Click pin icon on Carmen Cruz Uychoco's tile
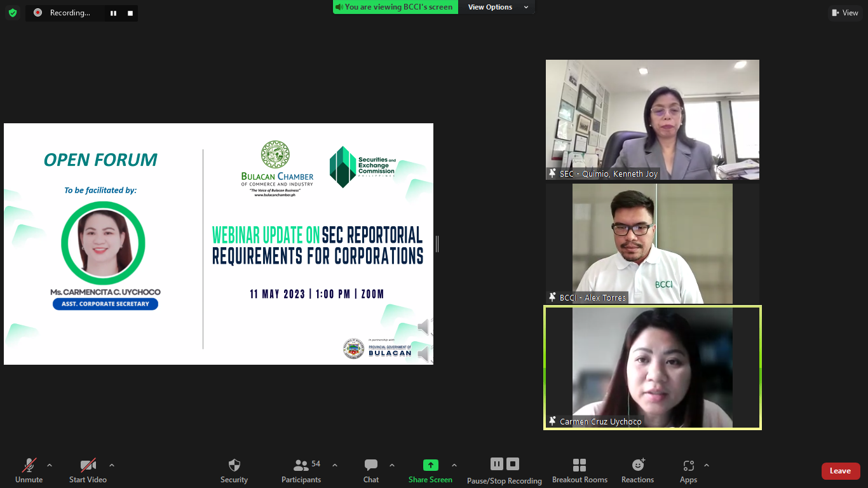The image size is (868, 488). 552,421
